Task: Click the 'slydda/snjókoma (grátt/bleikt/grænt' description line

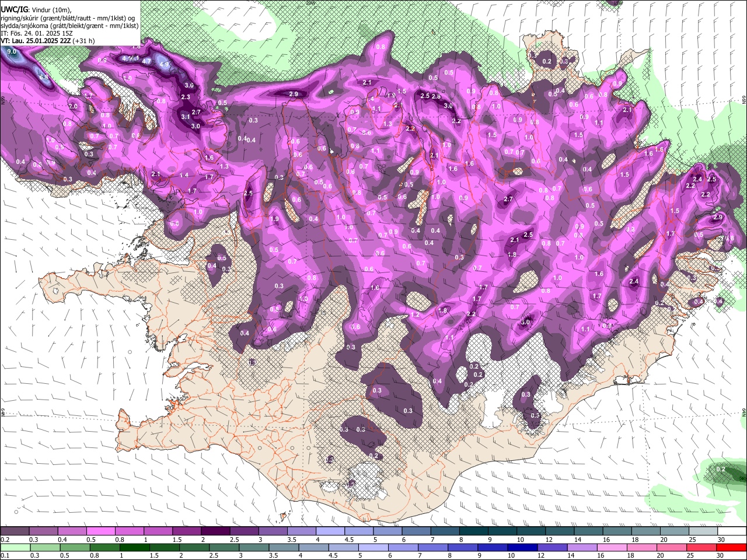Action: pos(69,26)
